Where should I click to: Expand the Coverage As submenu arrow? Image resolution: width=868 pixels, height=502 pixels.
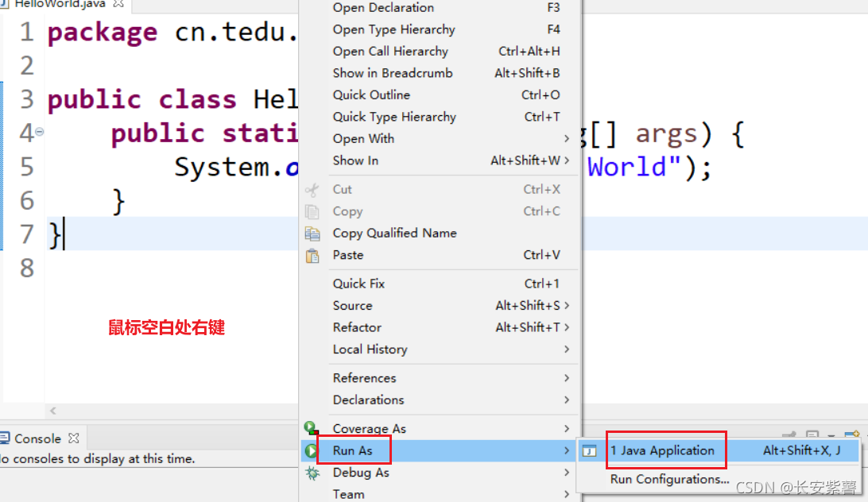567,428
